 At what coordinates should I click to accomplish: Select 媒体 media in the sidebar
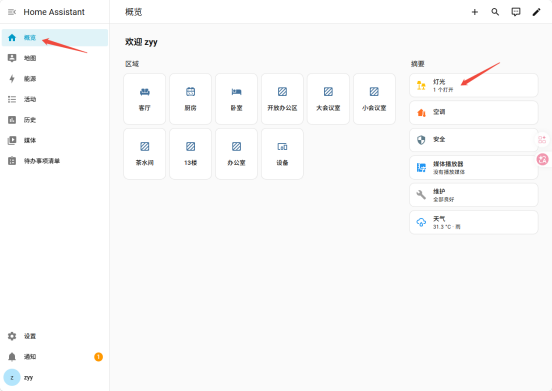55,140
